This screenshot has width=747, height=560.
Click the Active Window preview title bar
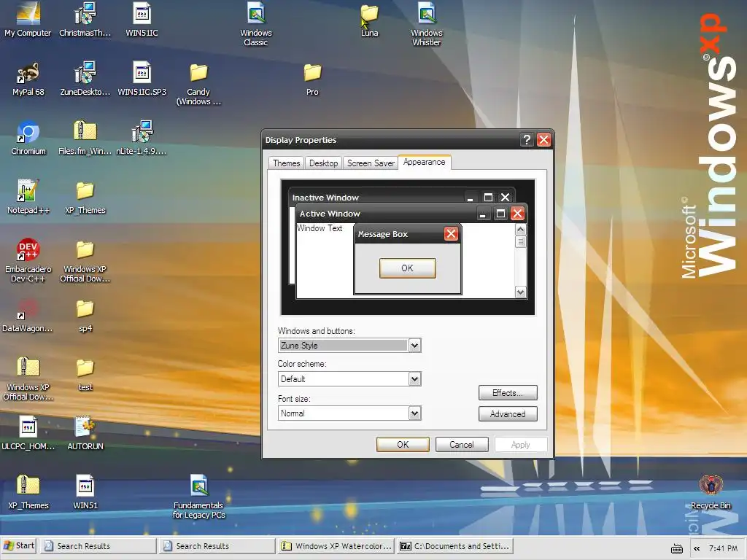click(x=386, y=214)
